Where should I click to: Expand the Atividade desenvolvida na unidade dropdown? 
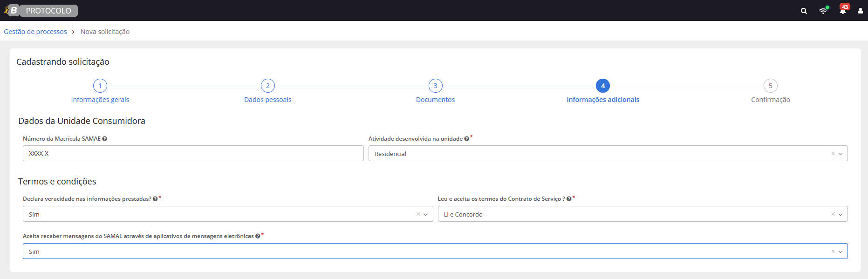[841, 154]
